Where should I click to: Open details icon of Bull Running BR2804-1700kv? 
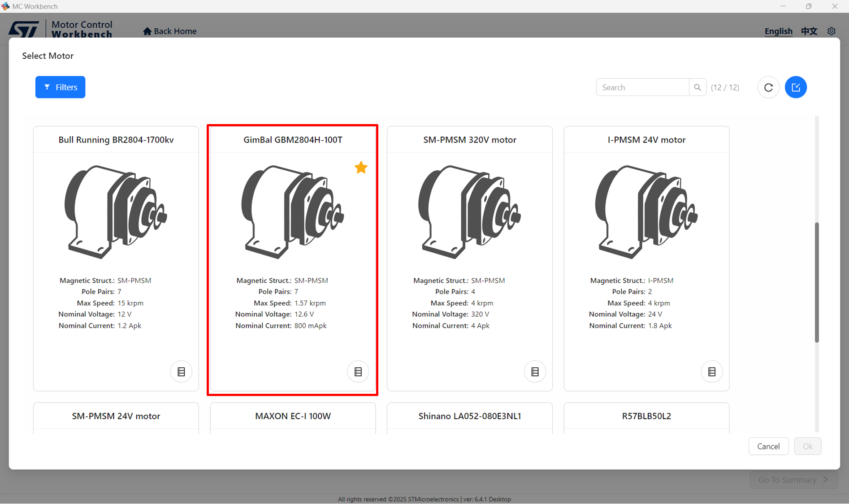(x=181, y=371)
